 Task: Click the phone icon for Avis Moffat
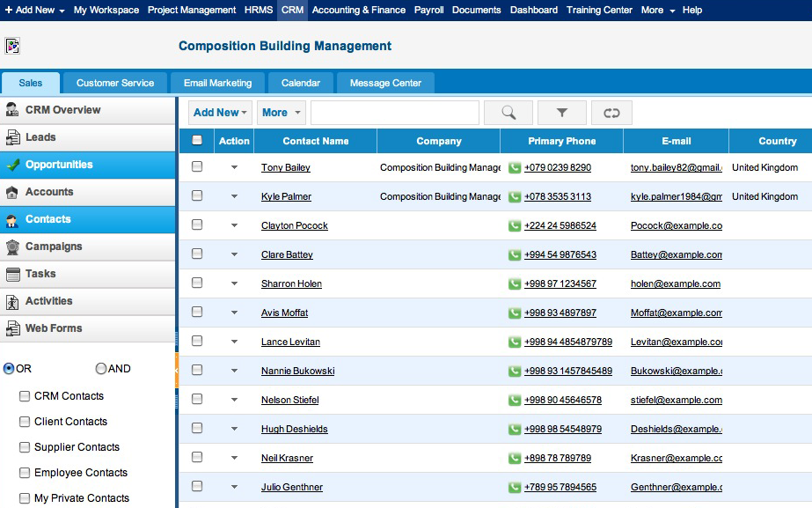coord(515,313)
